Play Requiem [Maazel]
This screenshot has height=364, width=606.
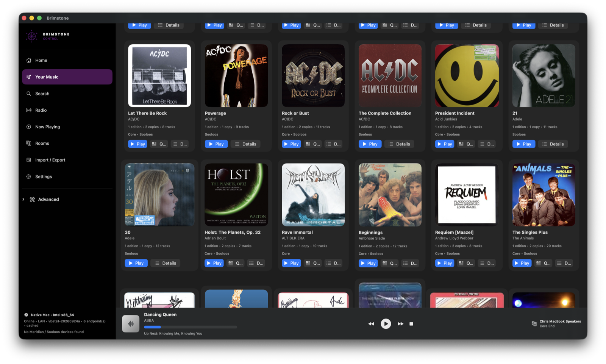tap(445, 263)
